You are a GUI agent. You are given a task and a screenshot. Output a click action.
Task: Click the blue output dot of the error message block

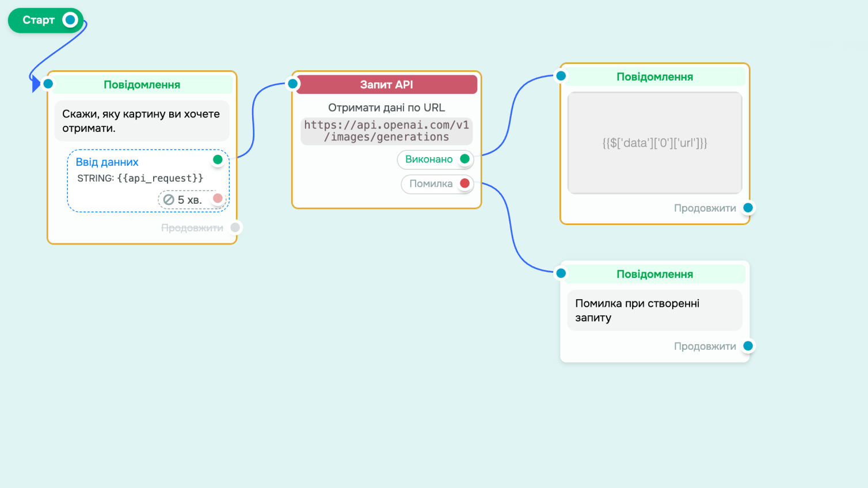(748, 346)
